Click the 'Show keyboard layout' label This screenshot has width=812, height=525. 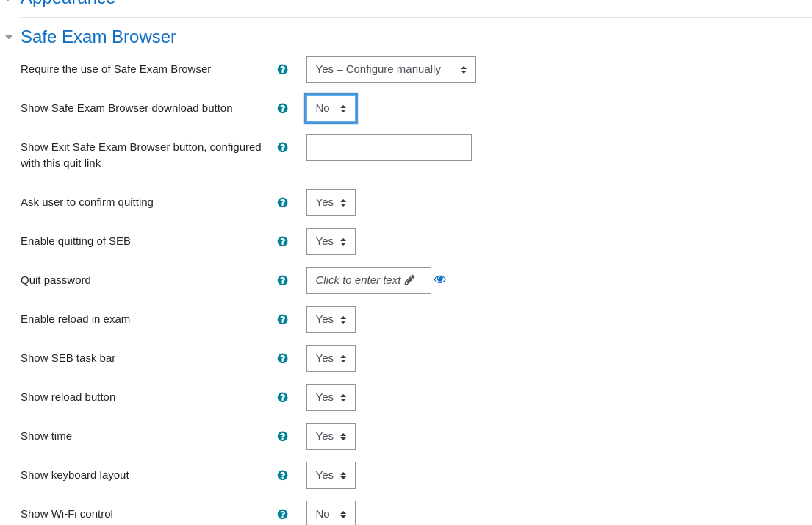pyautogui.click(x=74, y=475)
